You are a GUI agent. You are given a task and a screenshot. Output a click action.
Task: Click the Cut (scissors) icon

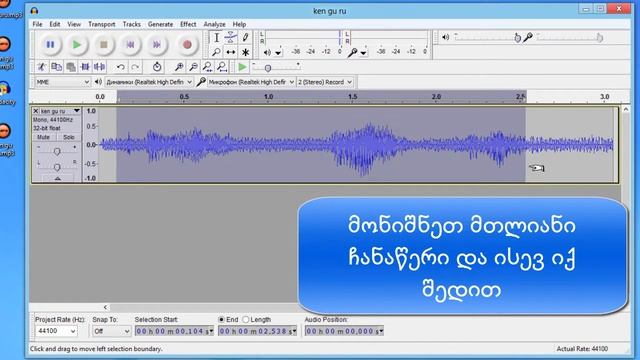pyautogui.click(x=41, y=67)
